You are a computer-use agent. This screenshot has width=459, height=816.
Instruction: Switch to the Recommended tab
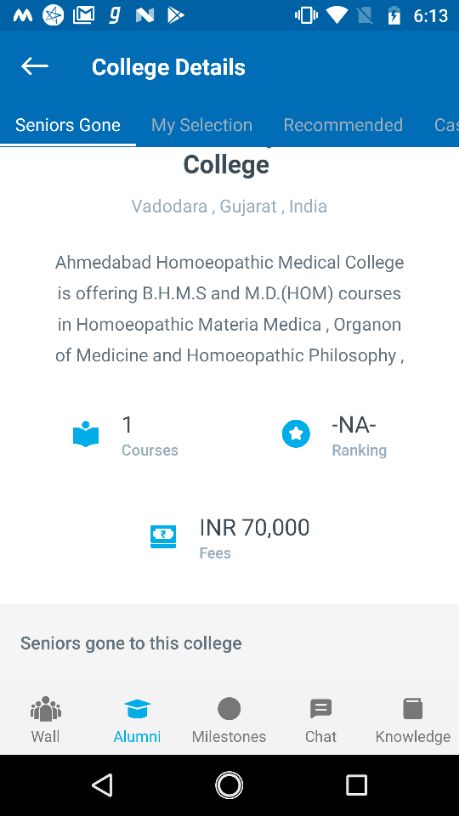pos(343,125)
